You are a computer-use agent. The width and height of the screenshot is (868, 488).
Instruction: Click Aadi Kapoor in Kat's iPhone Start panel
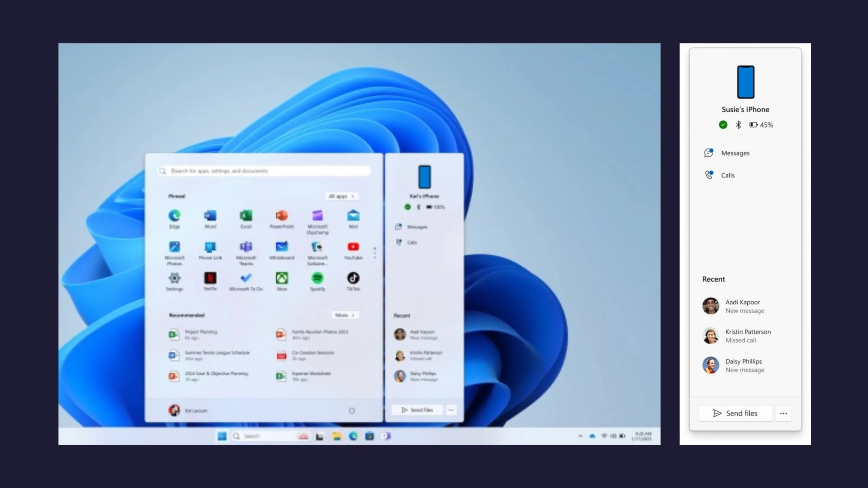pyautogui.click(x=416, y=334)
